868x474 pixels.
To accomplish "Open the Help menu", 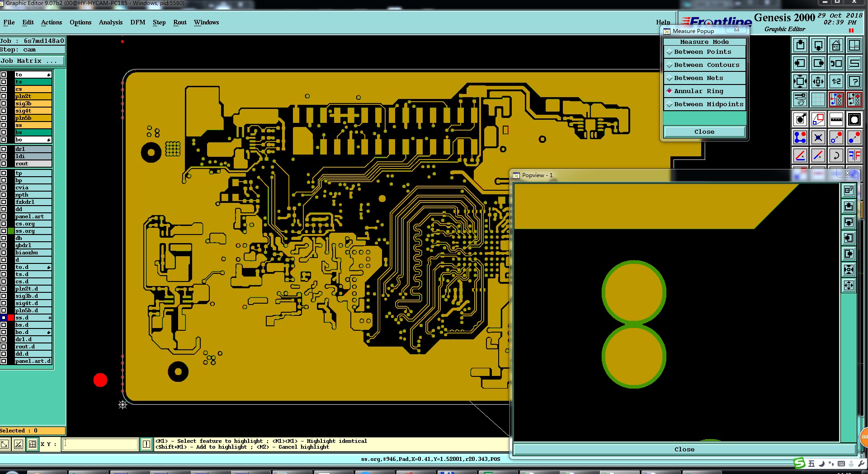I will pyautogui.click(x=663, y=22).
